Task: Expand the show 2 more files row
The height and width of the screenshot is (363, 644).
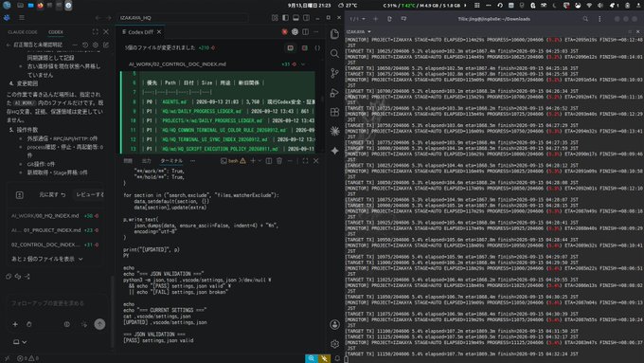Action: [47, 259]
